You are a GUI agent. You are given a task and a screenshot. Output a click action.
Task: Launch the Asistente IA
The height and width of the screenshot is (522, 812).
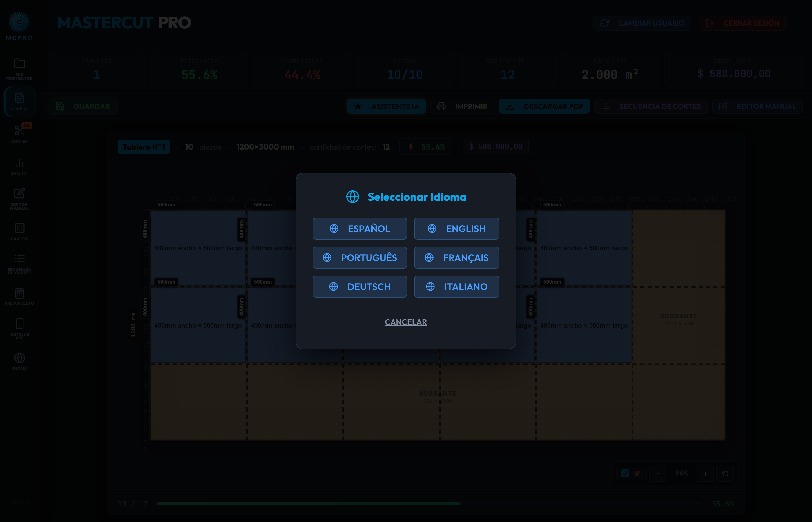pos(386,106)
